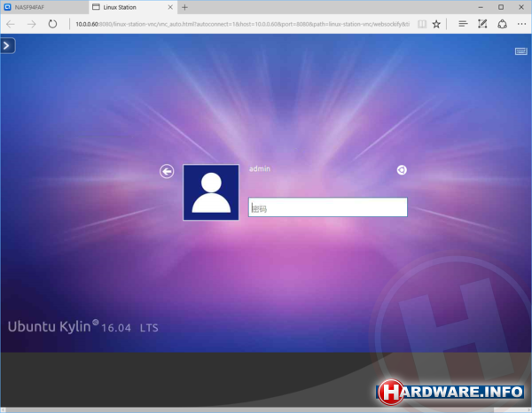Select the admin user avatar
The image size is (532, 413).
[x=211, y=192]
